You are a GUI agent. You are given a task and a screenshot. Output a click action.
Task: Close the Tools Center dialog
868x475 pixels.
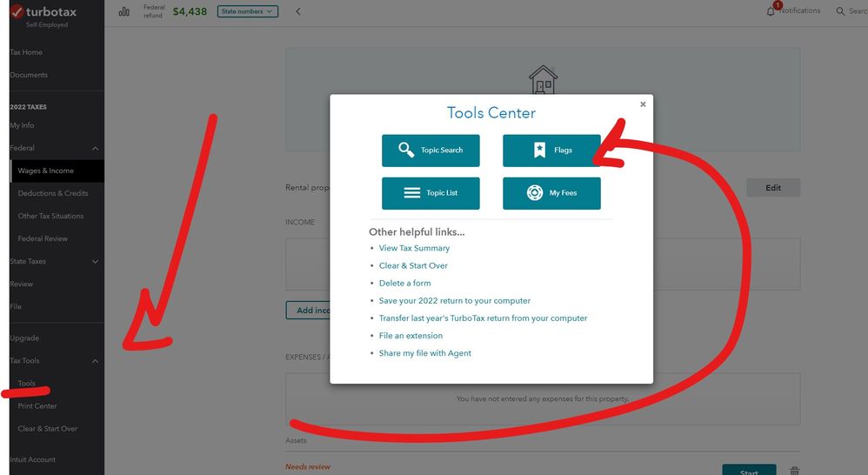pyautogui.click(x=643, y=104)
